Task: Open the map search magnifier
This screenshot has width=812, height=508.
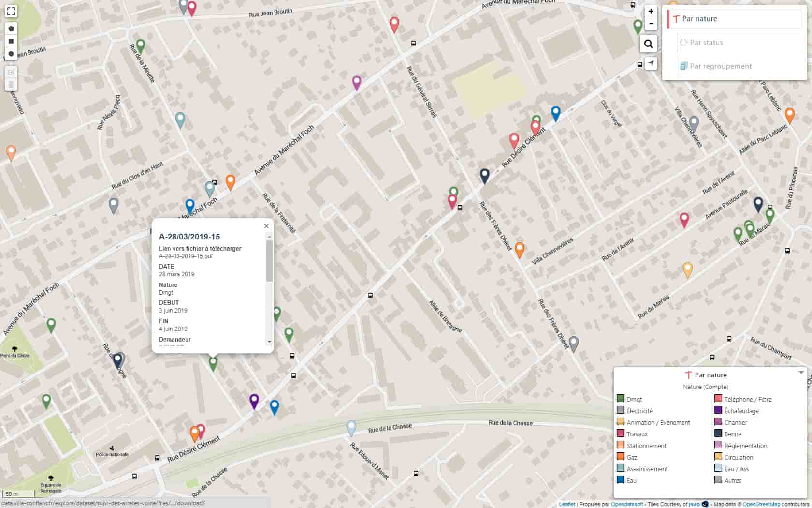Action: 649,44
